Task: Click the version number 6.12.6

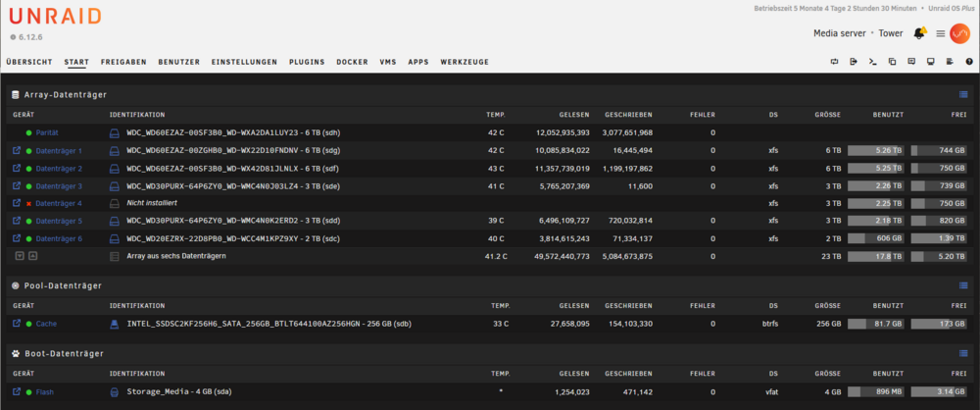Action: point(30,37)
